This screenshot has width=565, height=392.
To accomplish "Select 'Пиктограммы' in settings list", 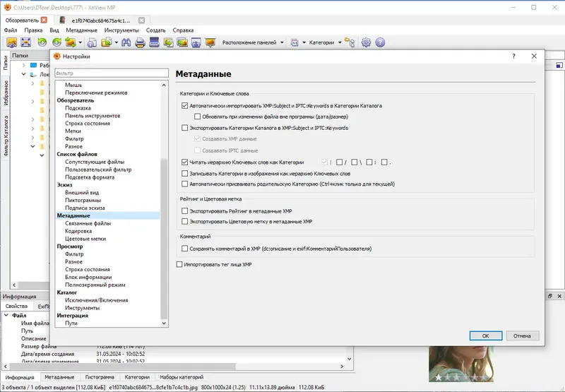I will point(83,201).
